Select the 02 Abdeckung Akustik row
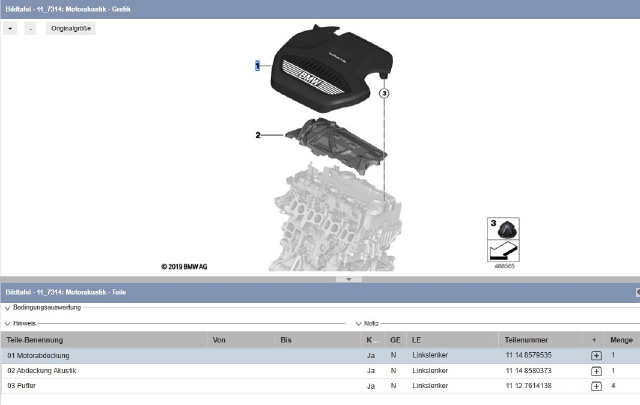 320,371
